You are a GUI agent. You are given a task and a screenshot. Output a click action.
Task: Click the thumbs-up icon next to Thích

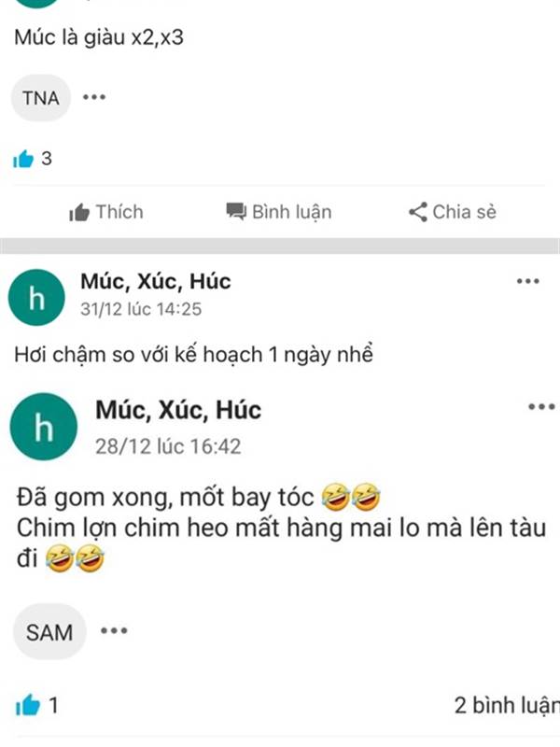coord(79,212)
